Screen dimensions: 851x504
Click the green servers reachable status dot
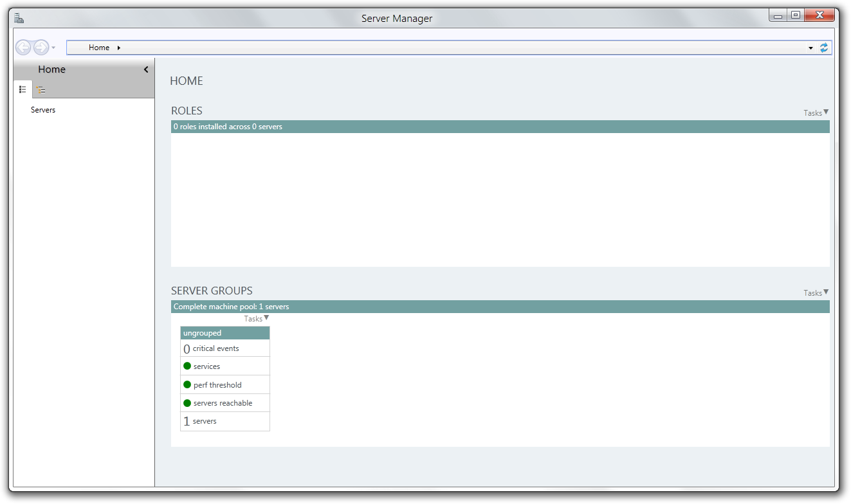click(187, 403)
